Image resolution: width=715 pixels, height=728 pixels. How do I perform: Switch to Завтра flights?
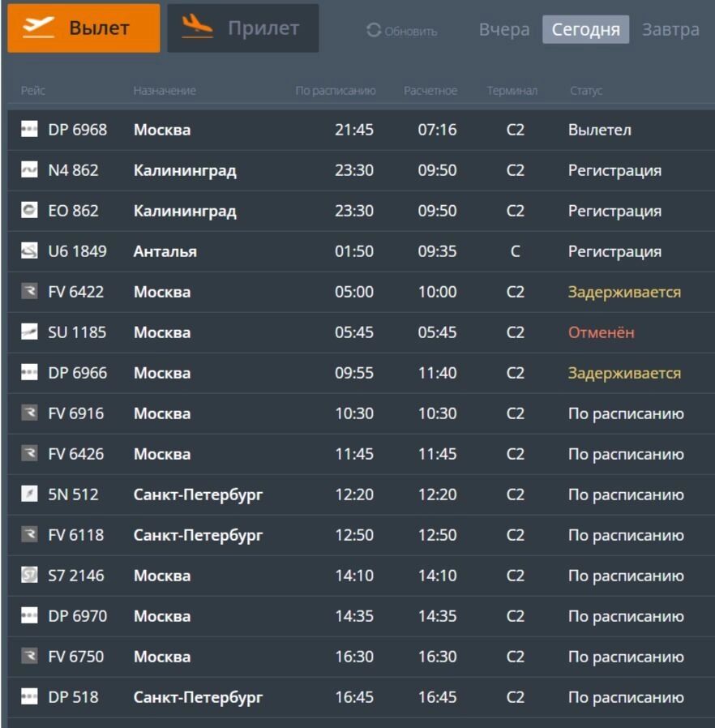tap(670, 30)
